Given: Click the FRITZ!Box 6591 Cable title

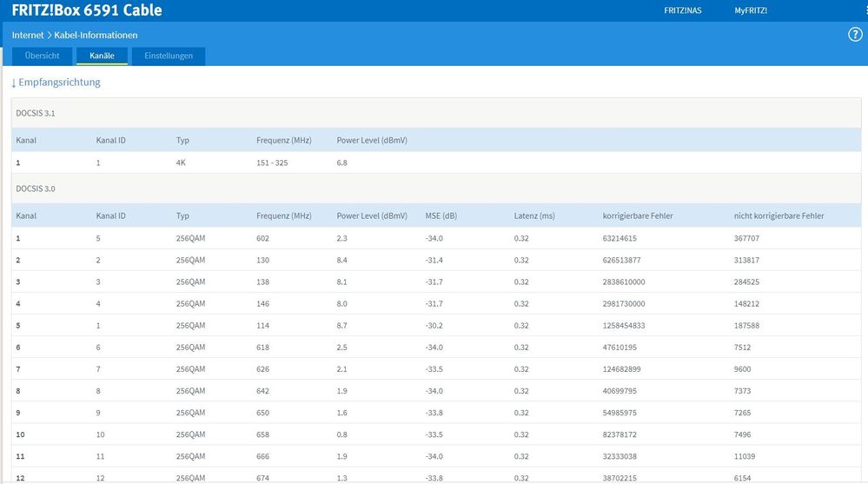Looking at the screenshot, I should [87, 10].
